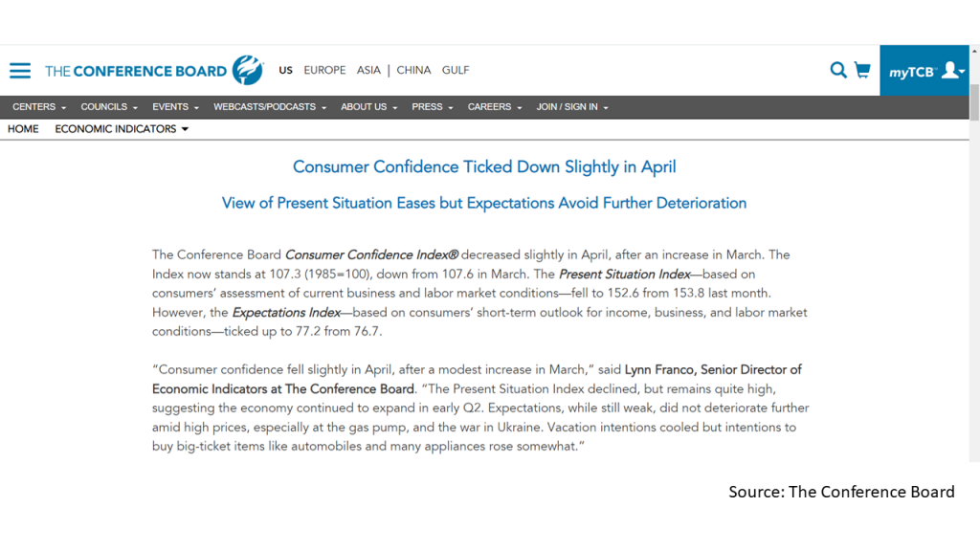Open the Webcasts/Podcasts menu
Image resolution: width=980 pixels, height=551 pixels.
(269, 107)
